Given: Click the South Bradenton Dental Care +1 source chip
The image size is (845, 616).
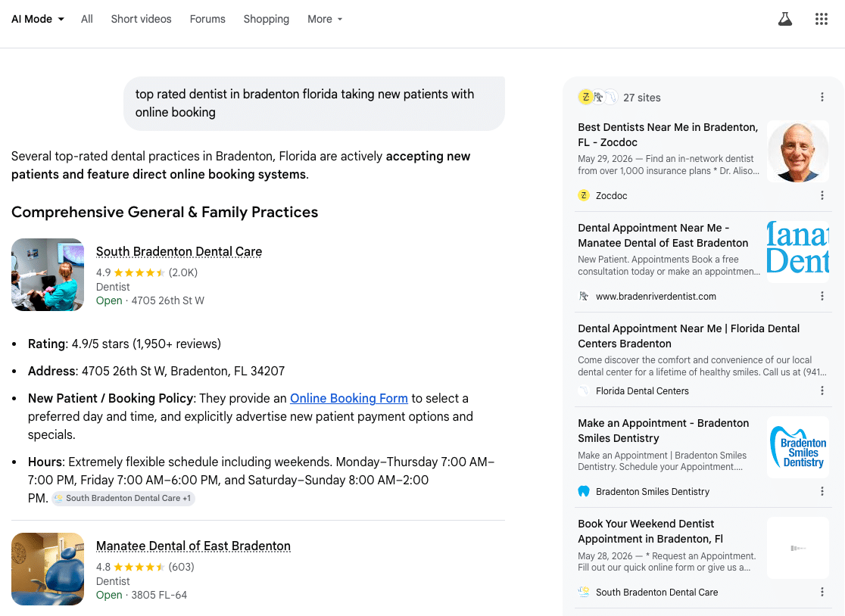Looking at the screenshot, I should point(123,498).
